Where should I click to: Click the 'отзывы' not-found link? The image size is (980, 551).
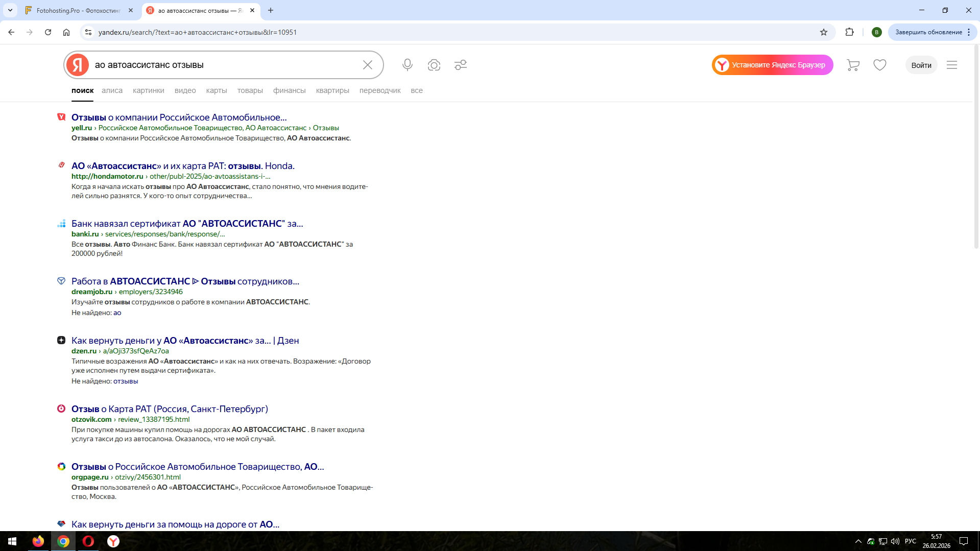click(126, 381)
